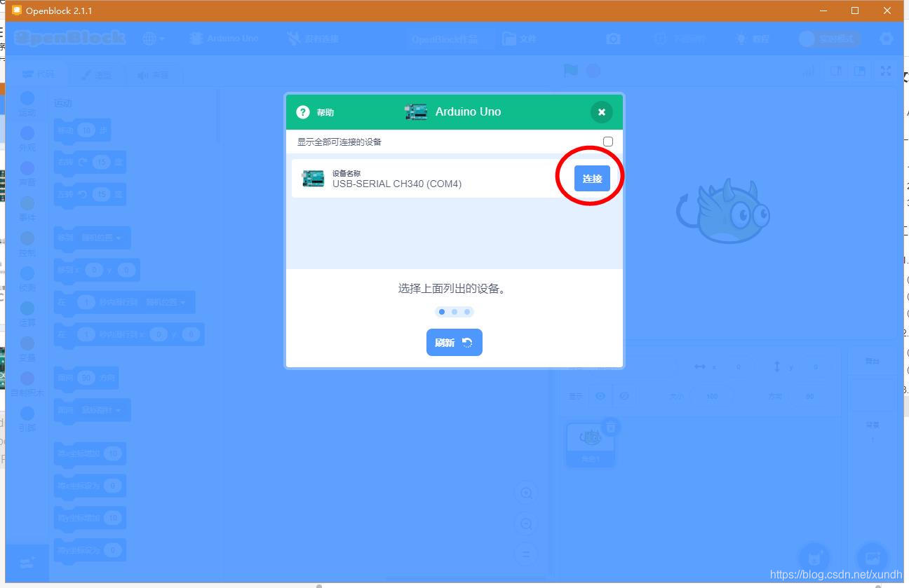The width and height of the screenshot is (909, 588).
Task: Enter fullscreen stage mode
Action: point(886,71)
